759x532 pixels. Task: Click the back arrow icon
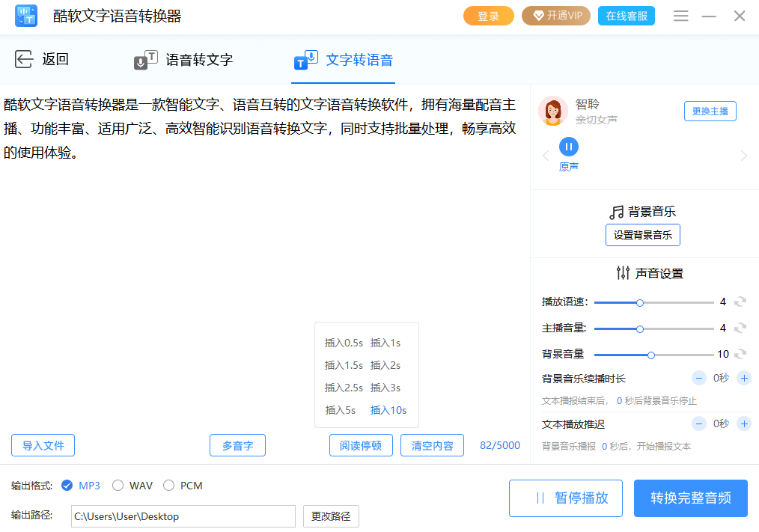24,59
